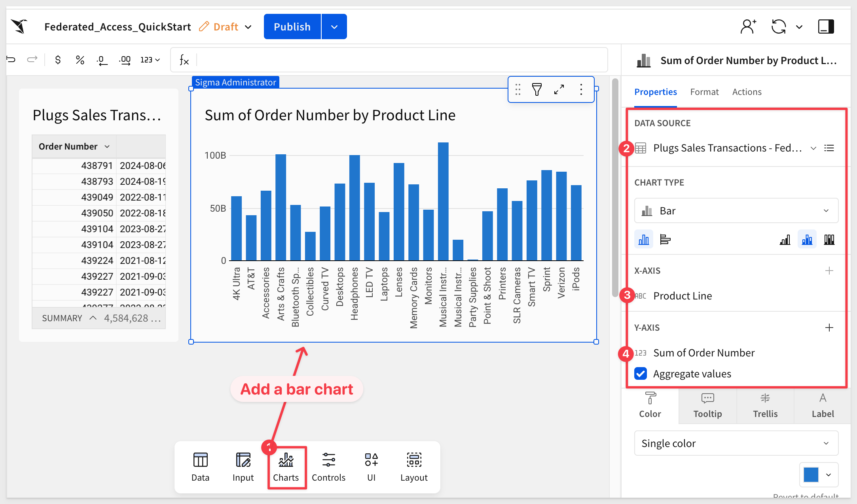The height and width of the screenshot is (504, 857).
Task: Add a column to the Y-Axis
Action: [x=829, y=328]
